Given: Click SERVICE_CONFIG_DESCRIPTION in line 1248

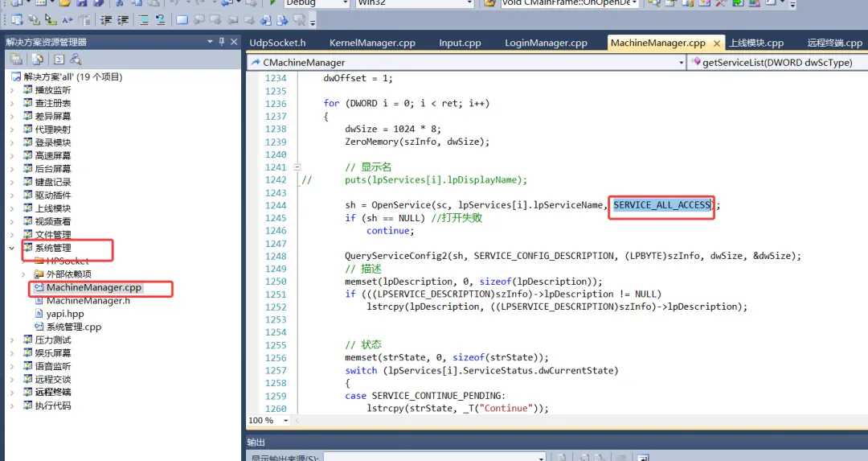Looking at the screenshot, I should 544,256.
